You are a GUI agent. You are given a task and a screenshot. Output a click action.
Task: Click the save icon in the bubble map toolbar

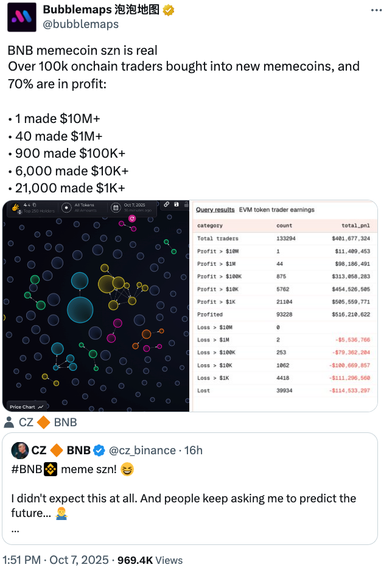pyautogui.click(x=176, y=205)
